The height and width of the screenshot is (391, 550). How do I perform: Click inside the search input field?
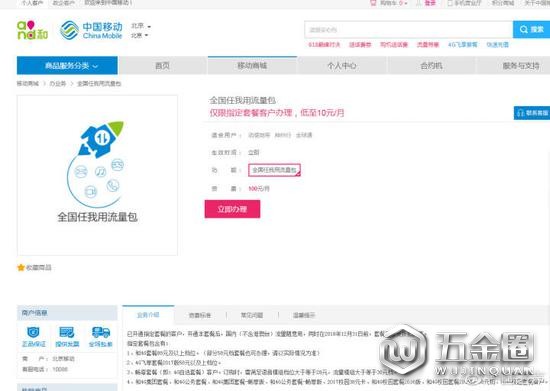[x=409, y=29]
